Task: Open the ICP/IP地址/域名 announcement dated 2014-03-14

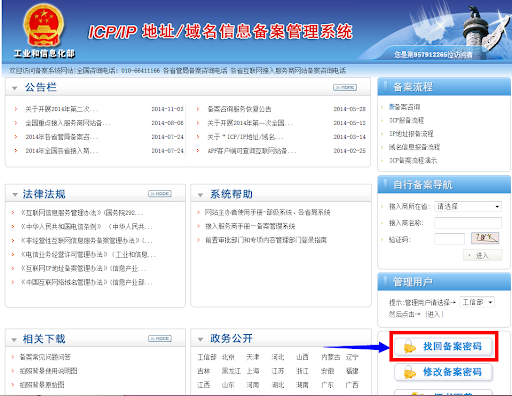Action: tap(245, 137)
